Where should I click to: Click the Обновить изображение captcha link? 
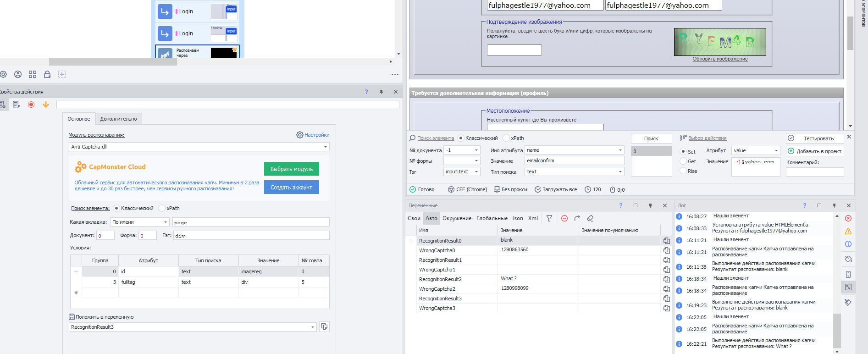pyautogui.click(x=720, y=59)
